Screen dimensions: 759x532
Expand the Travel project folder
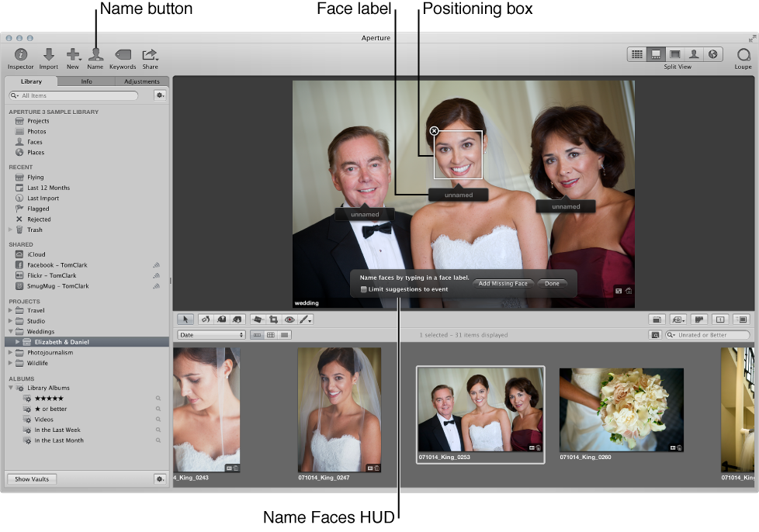[11, 310]
